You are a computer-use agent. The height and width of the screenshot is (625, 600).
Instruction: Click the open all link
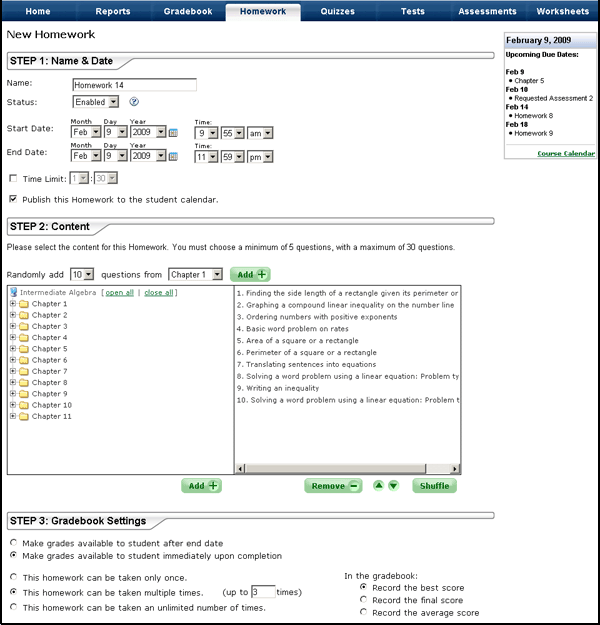click(119, 292)
